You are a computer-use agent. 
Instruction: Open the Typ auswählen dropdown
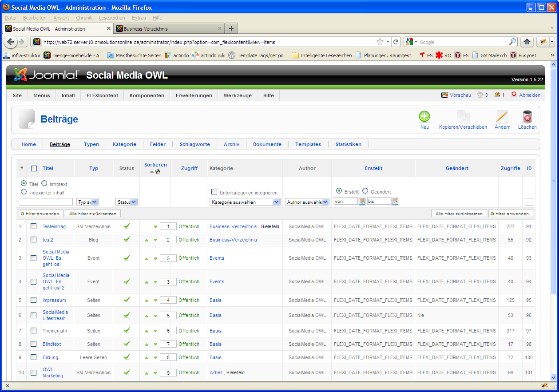[87, 202]
